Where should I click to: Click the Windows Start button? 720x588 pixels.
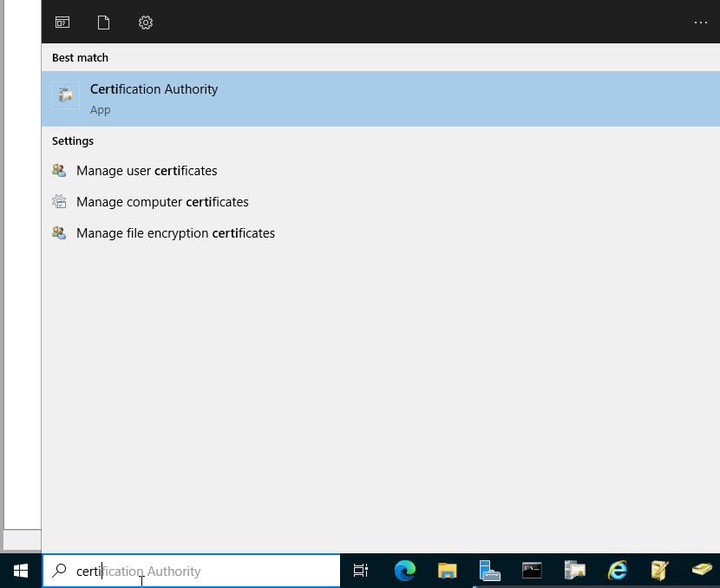pos(21,571)
